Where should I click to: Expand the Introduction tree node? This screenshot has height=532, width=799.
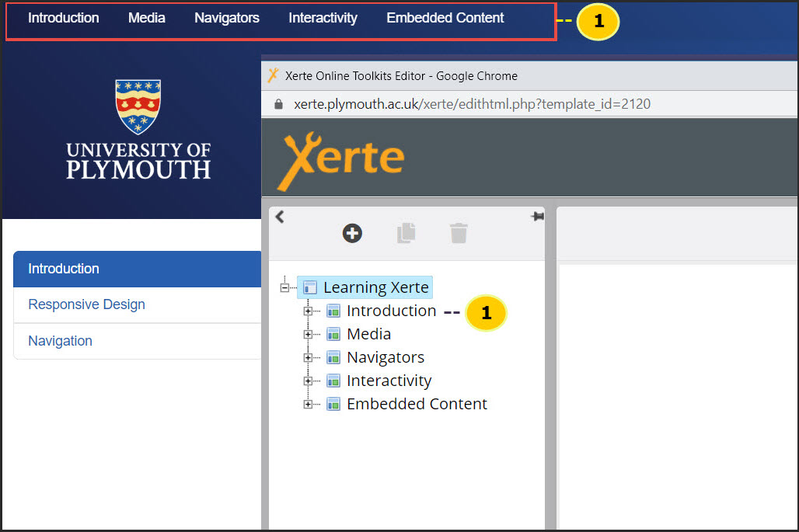tap(308, 310)
